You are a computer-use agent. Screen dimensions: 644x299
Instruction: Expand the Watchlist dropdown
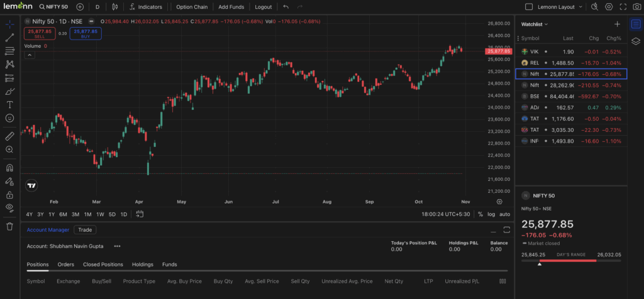(535, 24)
